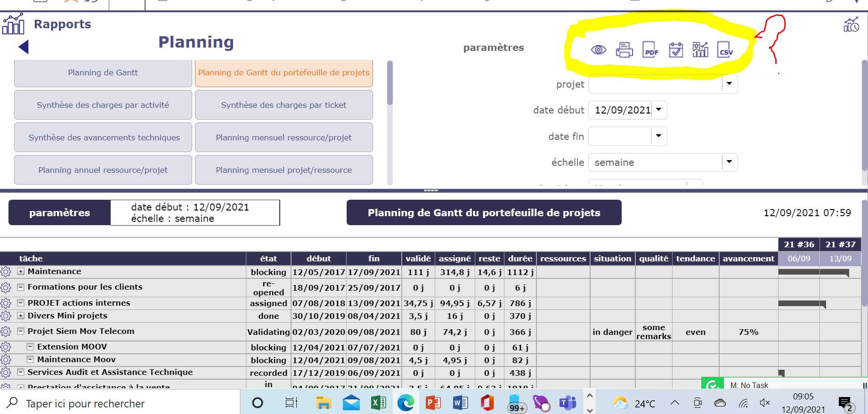Screen dimensions: 868x414
Task: Open Planning mensuel ressource/projet report
Action: [x=284, y=138]
